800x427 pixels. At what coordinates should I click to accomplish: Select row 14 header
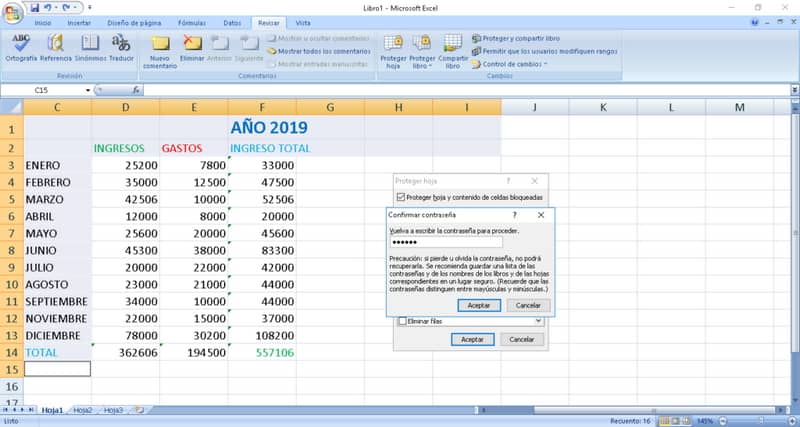[x=11, y=353]
